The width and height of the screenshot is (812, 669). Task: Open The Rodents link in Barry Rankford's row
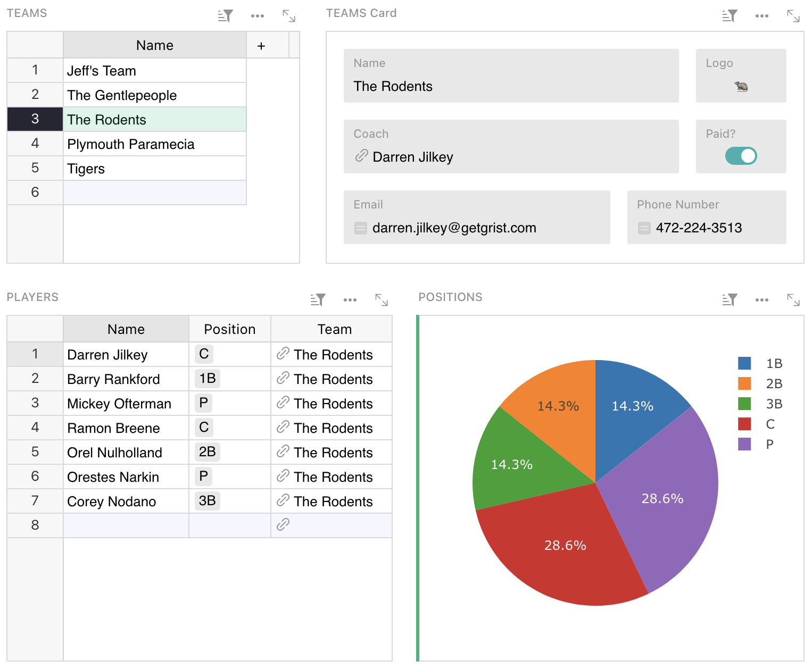click(x=333, y=379)
